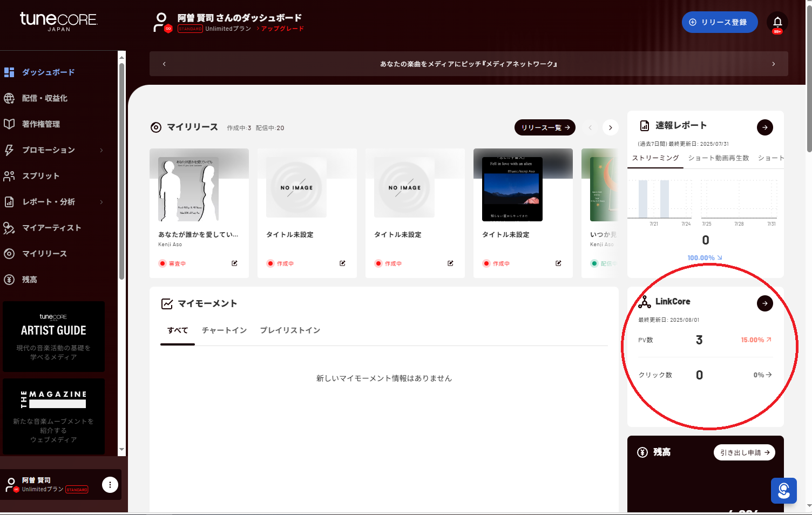Open 速報レポート arrow icon
The width and height of the screenshot is (812, 515).
click(x=764, y=127)
